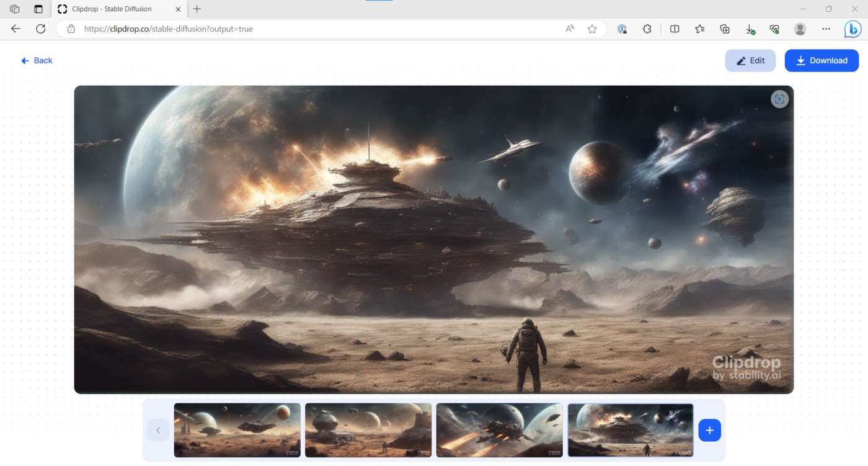Image resolution: width=868 pixels, height=466 pixels.
Task: Open the Edit option for the image
Action: pyautogui.click(x=750, y=61)
